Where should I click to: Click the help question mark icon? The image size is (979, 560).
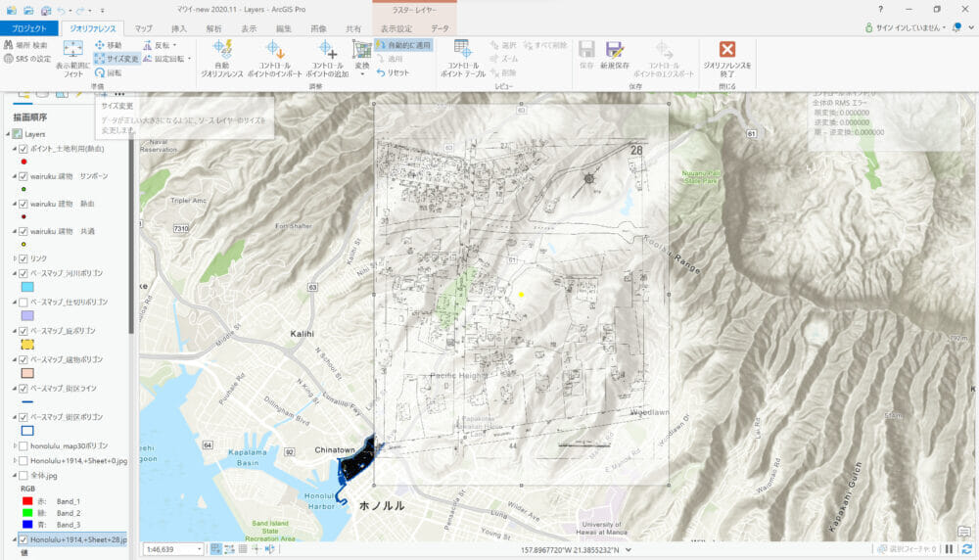pyautogui.click(x=880, y=10)
